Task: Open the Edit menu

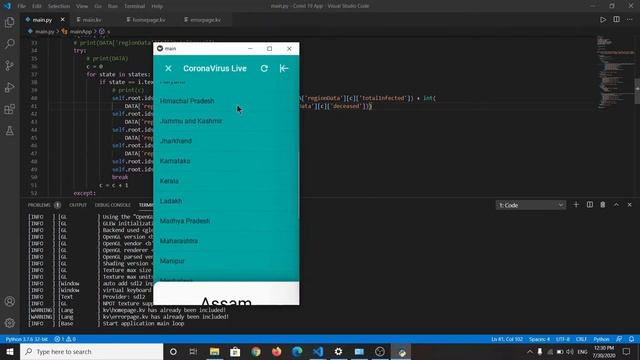Action: [37, 6]
